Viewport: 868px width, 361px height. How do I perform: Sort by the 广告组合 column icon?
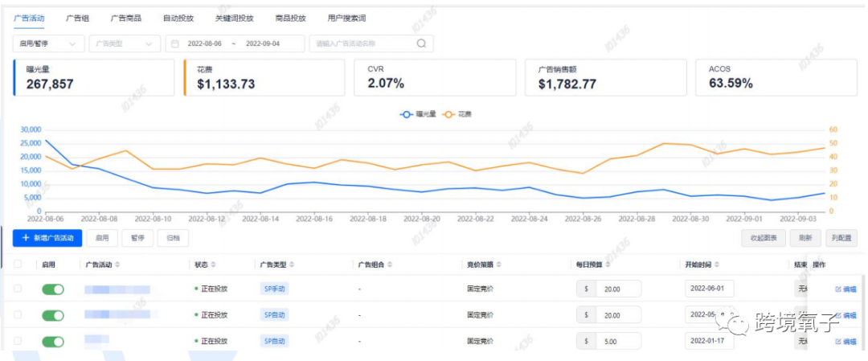pyautogui.click(x=389, y=265)
